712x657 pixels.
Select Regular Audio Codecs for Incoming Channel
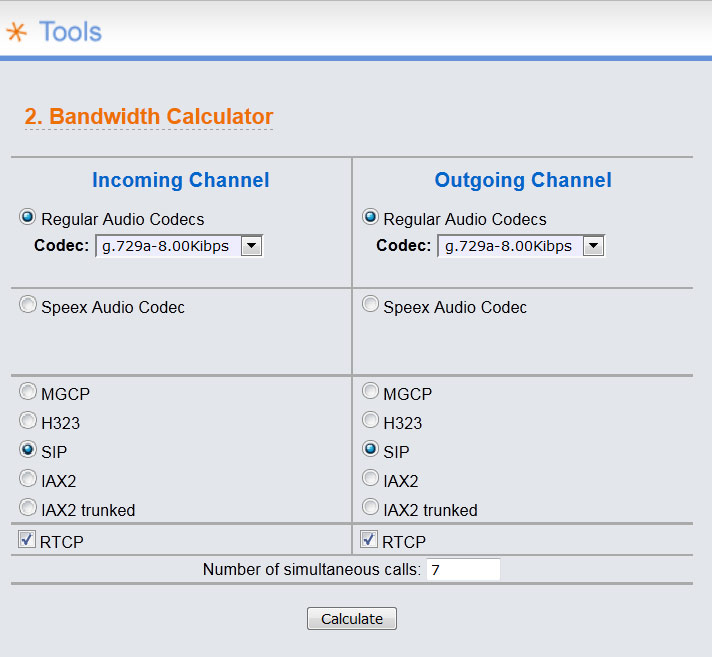28,217
